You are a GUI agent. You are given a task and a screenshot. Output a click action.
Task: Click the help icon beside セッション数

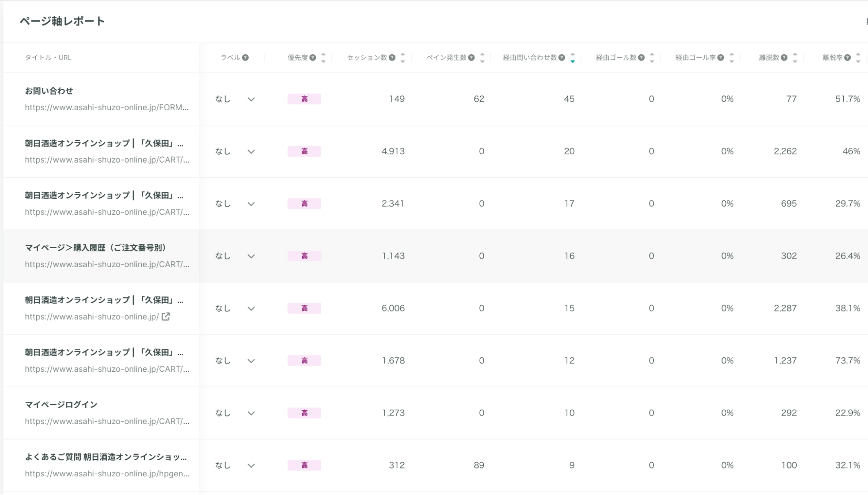coord(392,58)
